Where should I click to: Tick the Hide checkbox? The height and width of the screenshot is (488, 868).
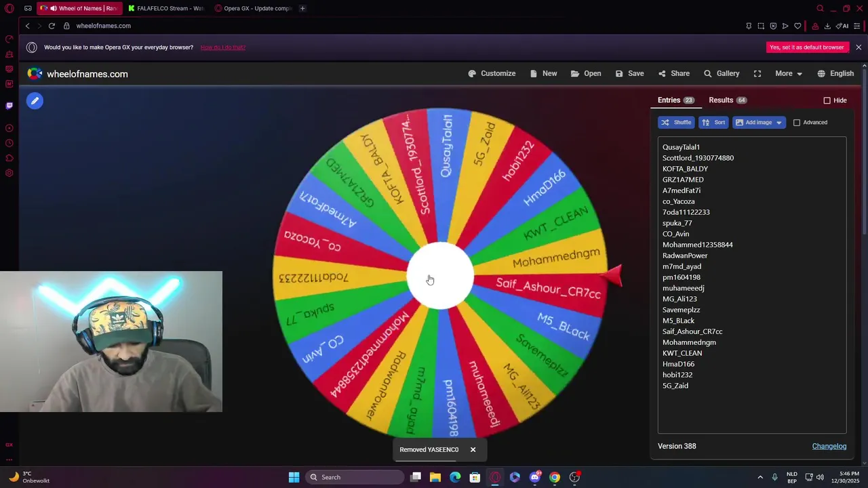827,100
